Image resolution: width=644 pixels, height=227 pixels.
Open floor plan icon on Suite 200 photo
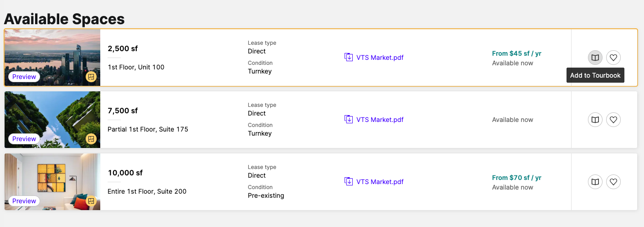(91, 201)
